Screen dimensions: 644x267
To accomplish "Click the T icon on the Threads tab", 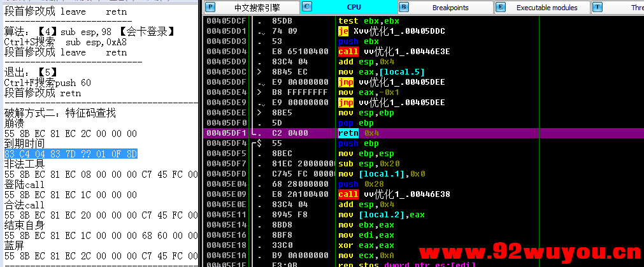I will [597, 7].
